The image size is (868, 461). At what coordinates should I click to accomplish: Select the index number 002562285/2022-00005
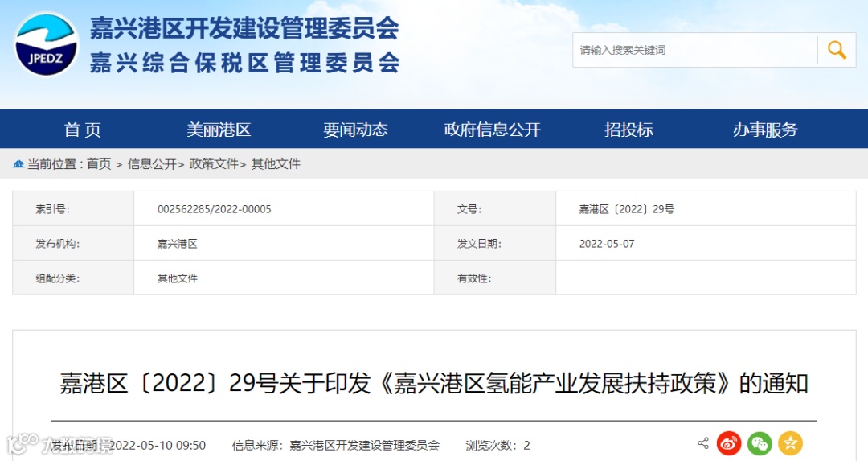click(215, 209)
